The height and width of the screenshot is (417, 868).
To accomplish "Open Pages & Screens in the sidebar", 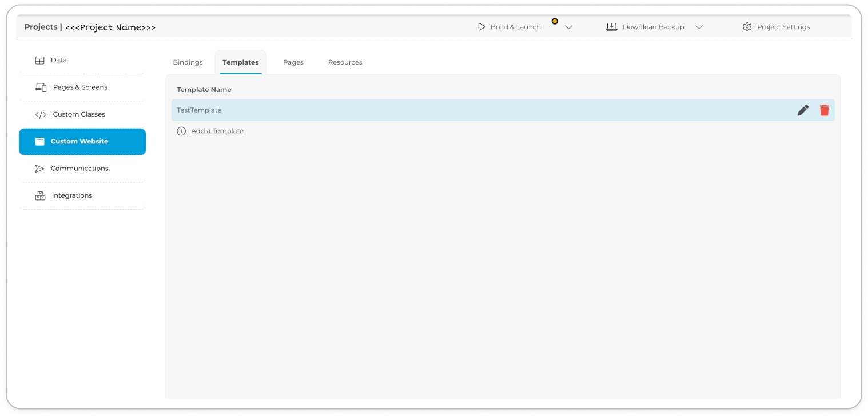I will pos(80,87).
